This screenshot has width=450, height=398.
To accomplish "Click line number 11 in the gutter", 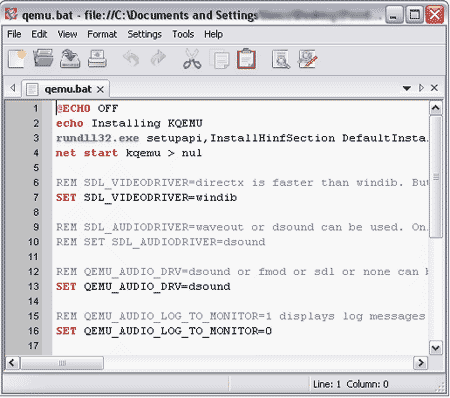I will (x=33, y=257).
